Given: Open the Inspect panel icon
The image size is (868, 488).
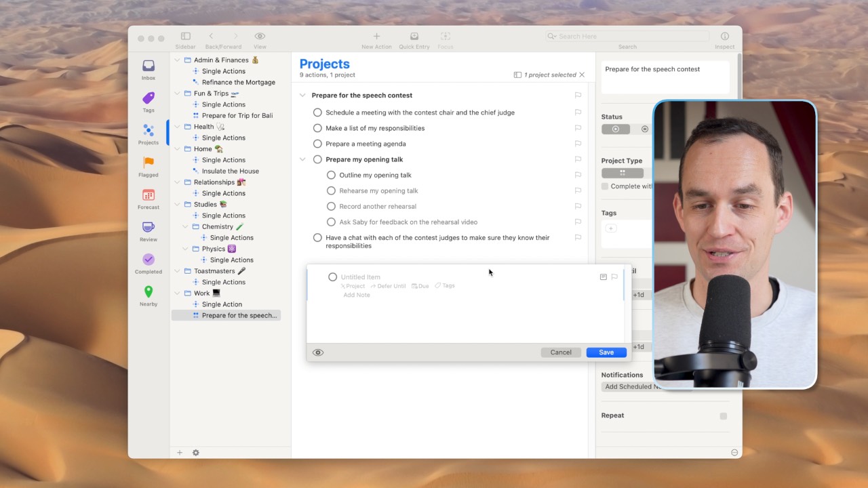Looking at the screenshot, I should [724, 36].
